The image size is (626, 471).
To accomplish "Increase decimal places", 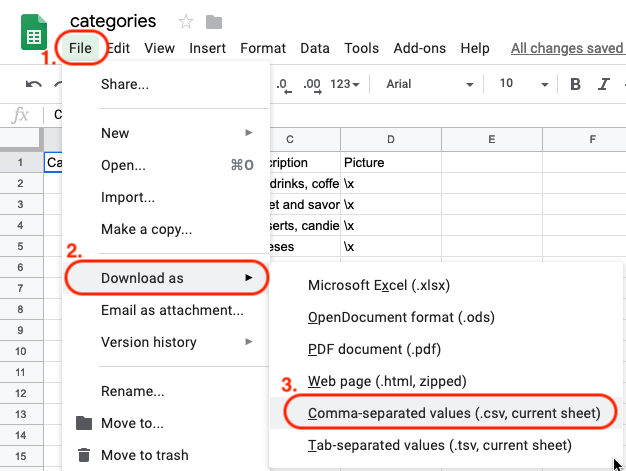I will pos(312,85).
